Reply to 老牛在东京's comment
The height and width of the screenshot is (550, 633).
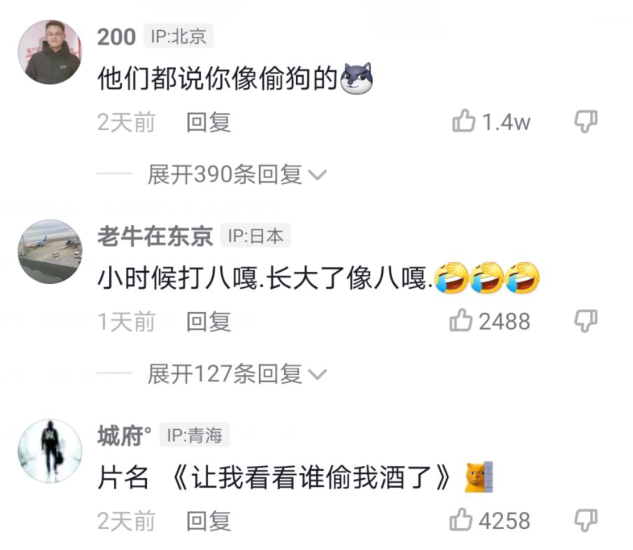[x=208, y=322]
